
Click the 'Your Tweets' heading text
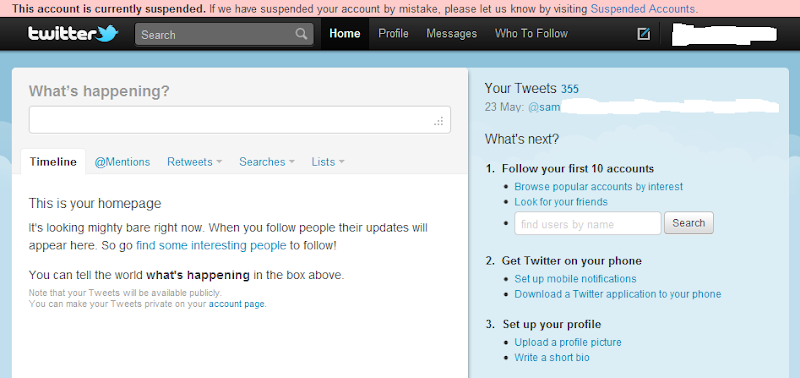pyautogui.click(x=520, y=88)
